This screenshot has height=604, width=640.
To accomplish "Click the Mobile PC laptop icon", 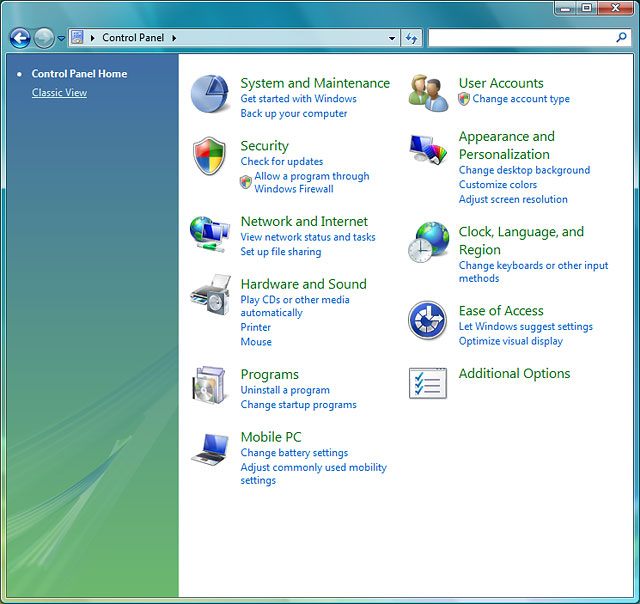I will coord(210,449).
